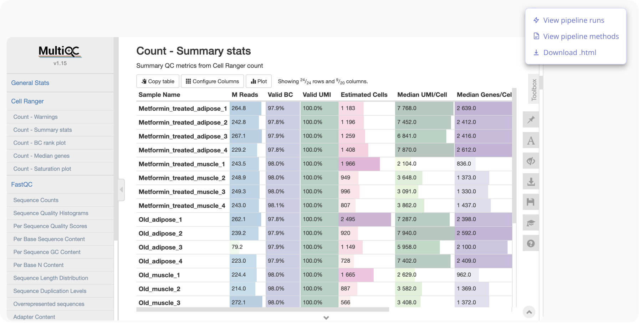This screenshot has height=333, width=644.
Task: Choose Download .html from the menu
Action: click(569, 52)
